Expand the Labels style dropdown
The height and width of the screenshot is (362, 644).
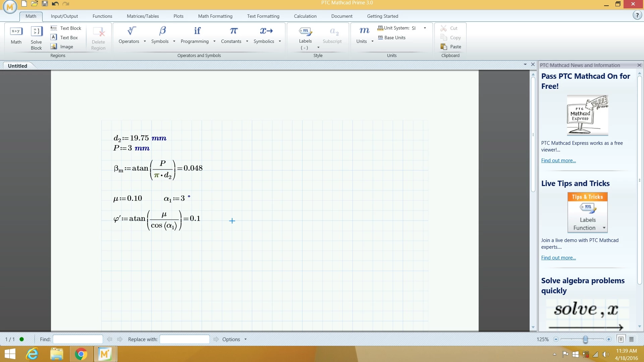pyautogui.click(x=318, y=47)
